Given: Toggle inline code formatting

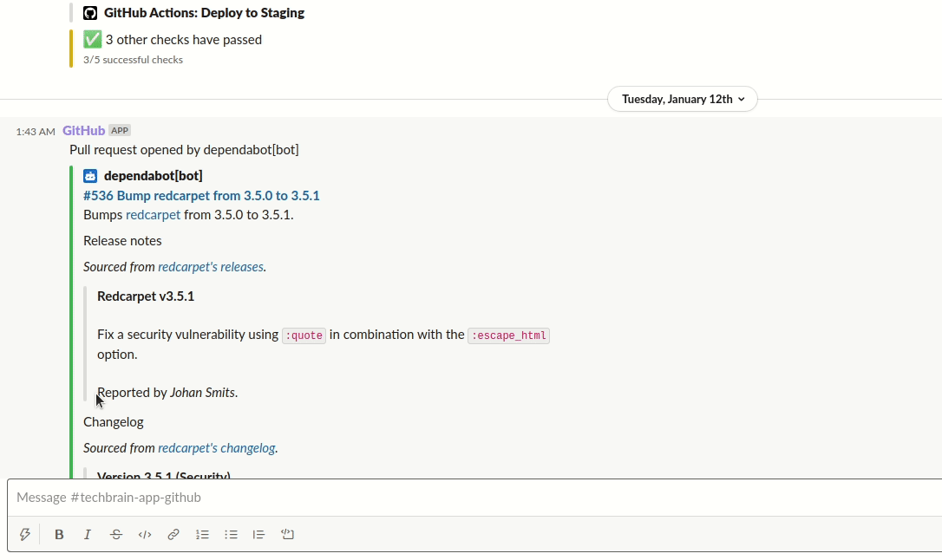Looking at the screenshot, I should (145, 535).
